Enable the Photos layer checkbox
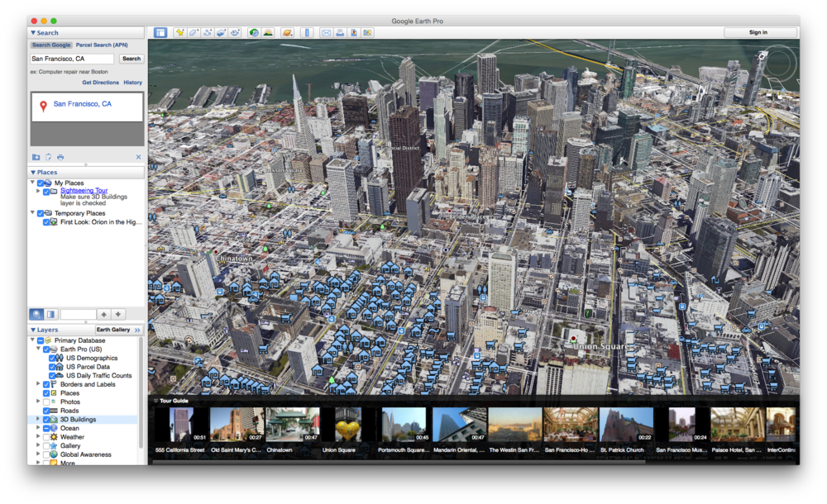The width and height of the screenshot is (827, 504). 46,402
